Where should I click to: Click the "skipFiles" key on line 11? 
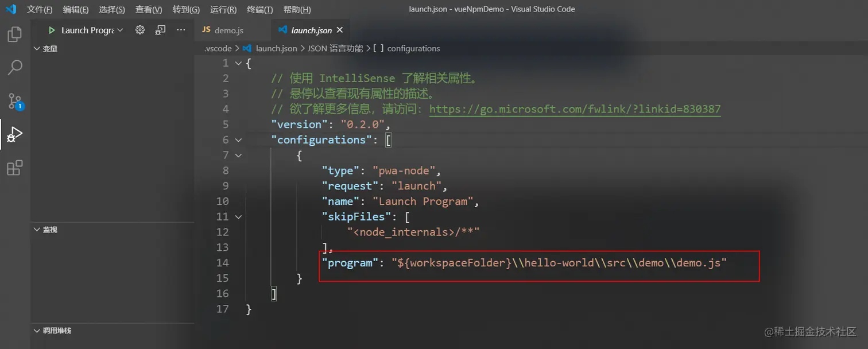356,217
